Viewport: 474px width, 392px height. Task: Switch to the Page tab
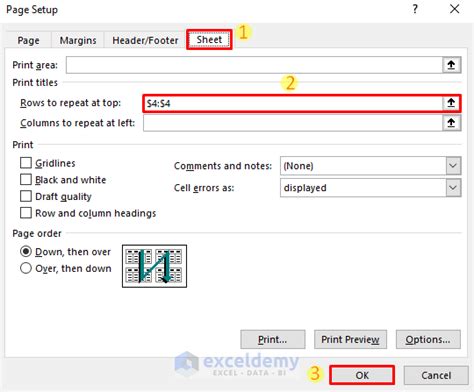[28, 40]
